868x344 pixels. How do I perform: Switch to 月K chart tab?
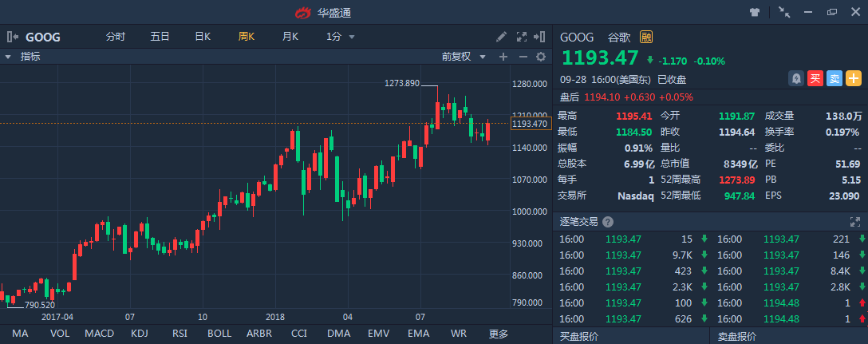(290, 38)
